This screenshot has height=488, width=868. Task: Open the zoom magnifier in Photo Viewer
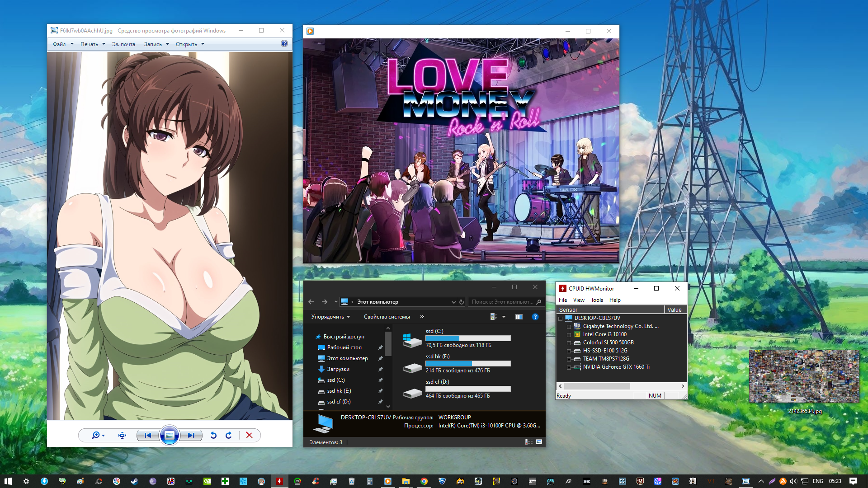click(x=98, y=435)
